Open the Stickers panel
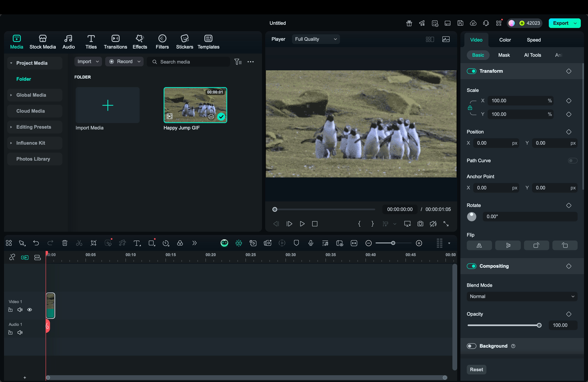 tap(184, 42)
